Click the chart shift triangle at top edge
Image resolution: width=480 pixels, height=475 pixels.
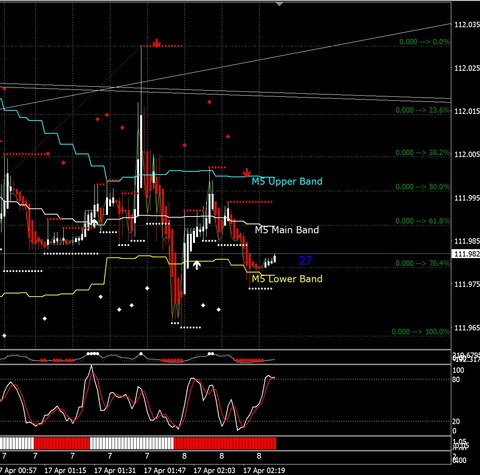click(279, 4)
